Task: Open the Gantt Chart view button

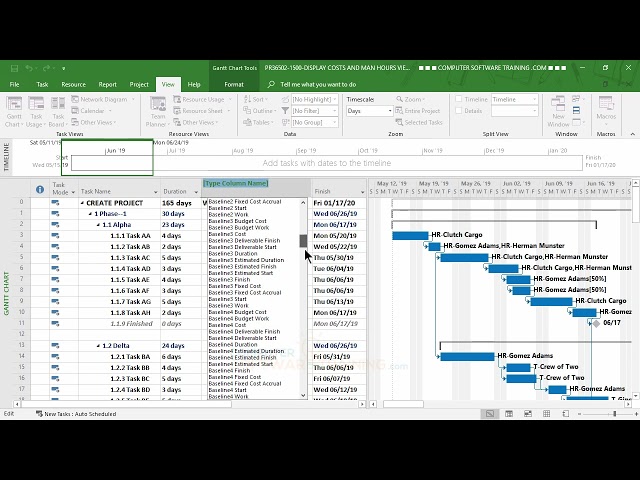Action: pyautogui.click(x=14, y=112)
